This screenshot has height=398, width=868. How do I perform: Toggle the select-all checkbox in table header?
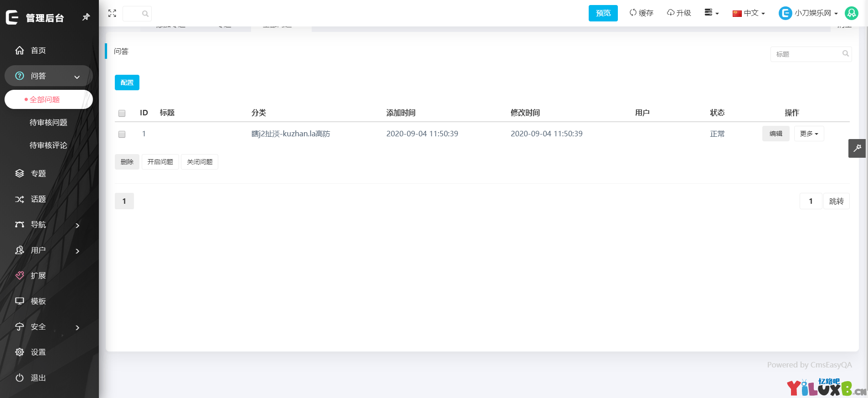(x=122, y=113)
